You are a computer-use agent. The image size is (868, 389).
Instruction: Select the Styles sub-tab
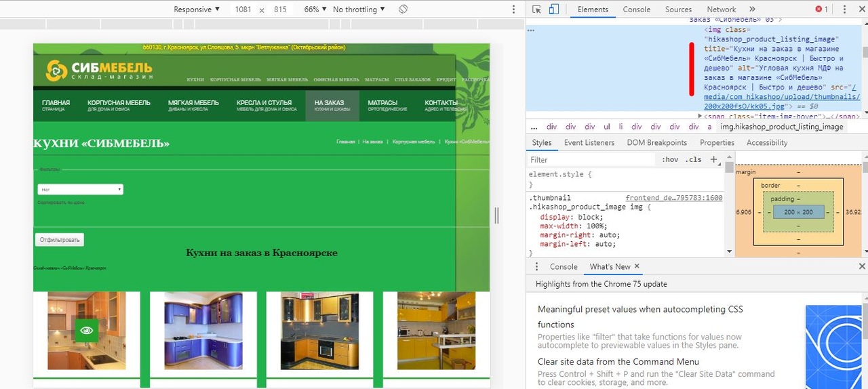point(542,143)
